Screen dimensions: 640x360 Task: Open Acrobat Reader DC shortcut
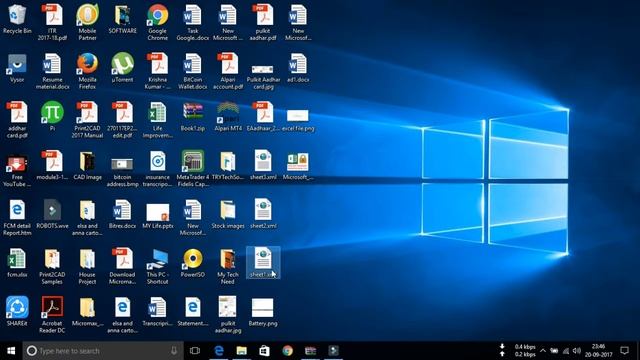(x=52, y=315)
